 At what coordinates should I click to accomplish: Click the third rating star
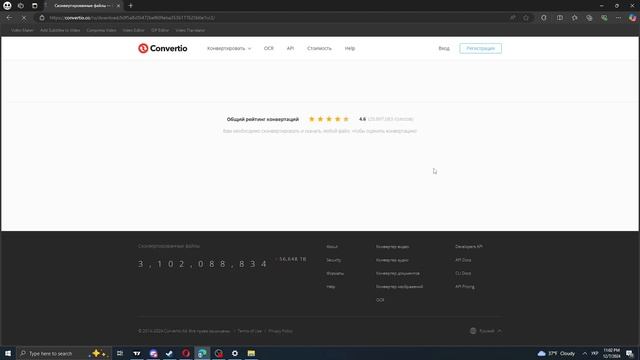coord(329,119)
